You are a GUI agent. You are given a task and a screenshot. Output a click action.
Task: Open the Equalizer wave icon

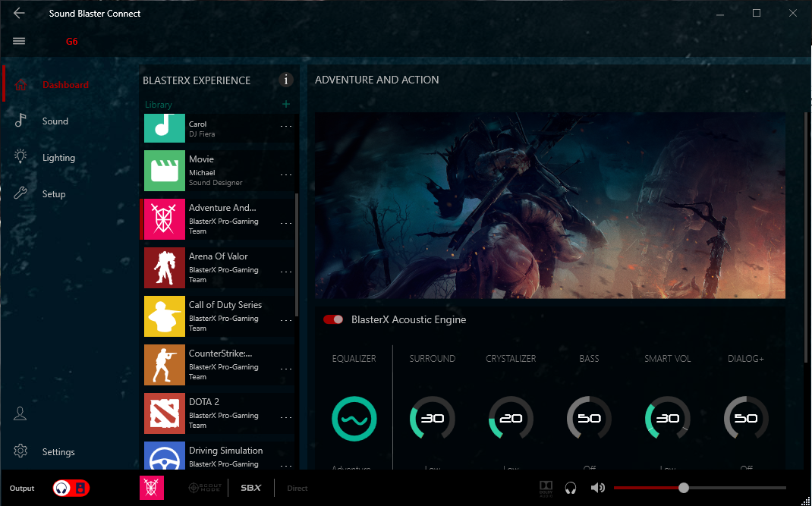click(x=354, y=419)
